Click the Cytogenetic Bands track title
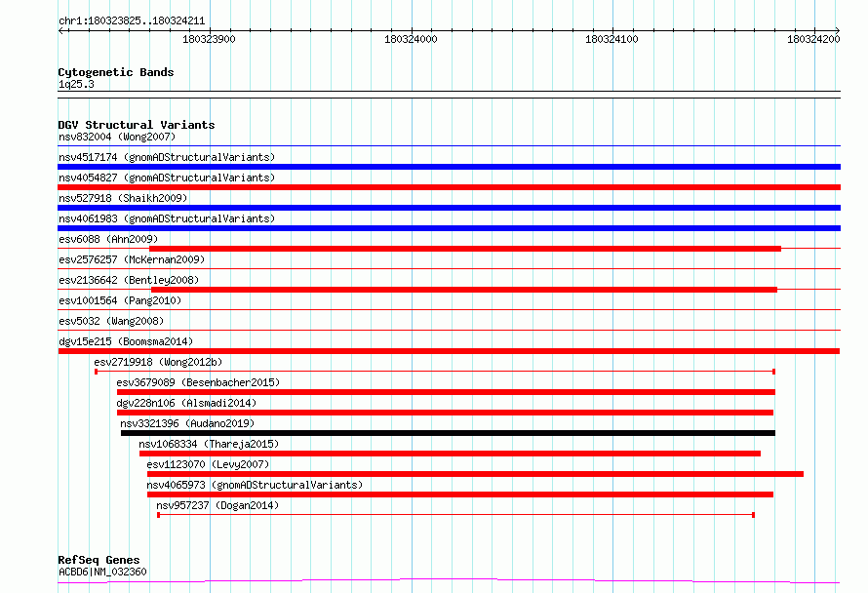Screen dimensions: 868x593 coord(116,72)
